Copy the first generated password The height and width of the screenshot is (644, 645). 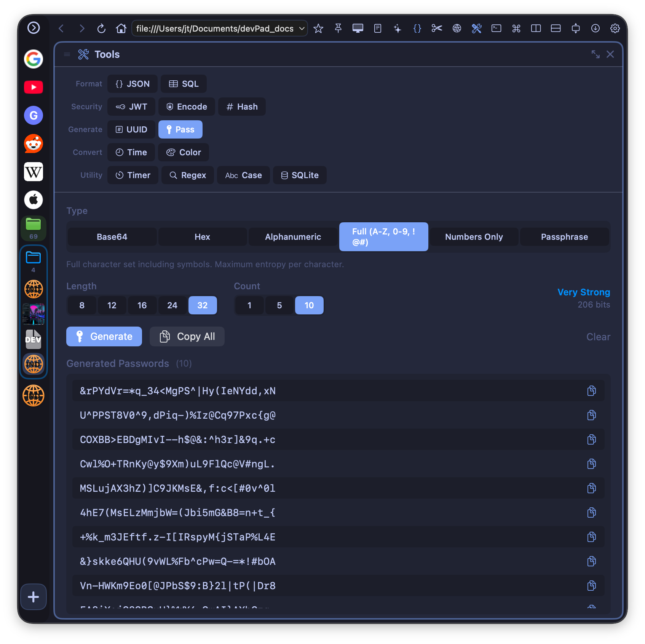click(x=592, y=391)
